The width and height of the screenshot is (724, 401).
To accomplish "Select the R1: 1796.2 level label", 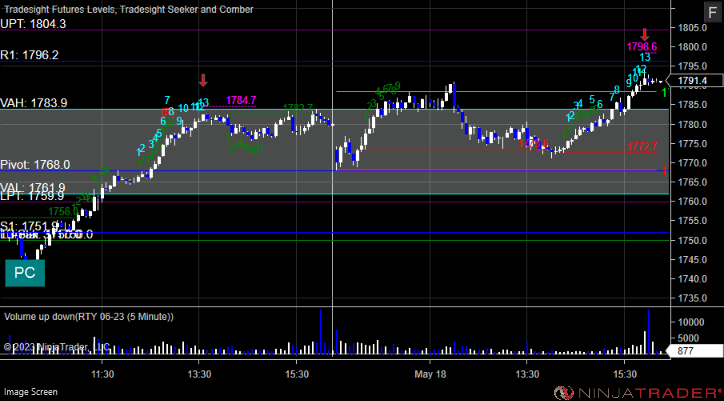I will click(x=30, y=55).
